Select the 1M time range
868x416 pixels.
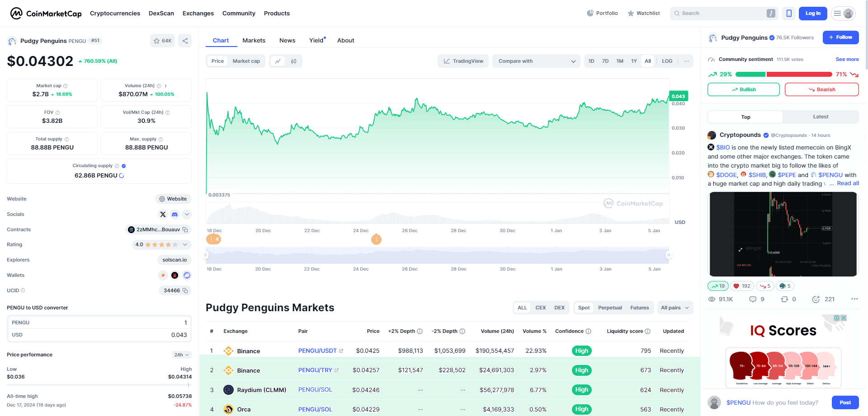pyautogui.click(x=620, y=61)
